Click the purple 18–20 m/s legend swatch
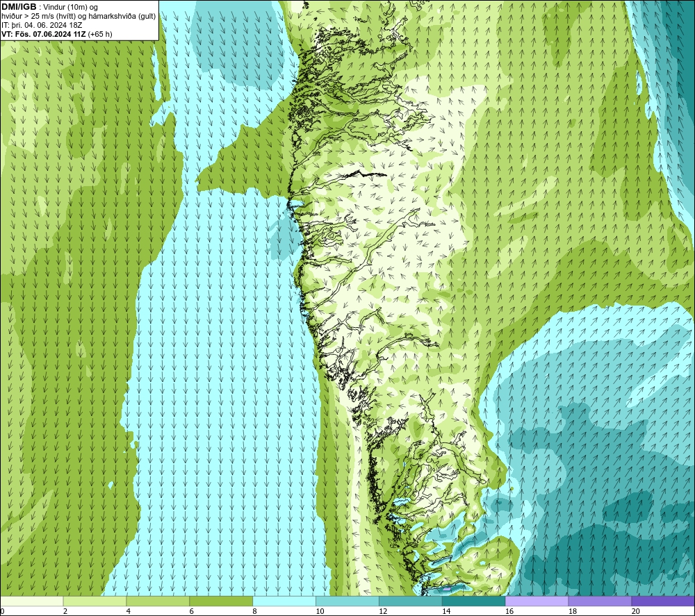695x616 pixels. coord(600,601)
